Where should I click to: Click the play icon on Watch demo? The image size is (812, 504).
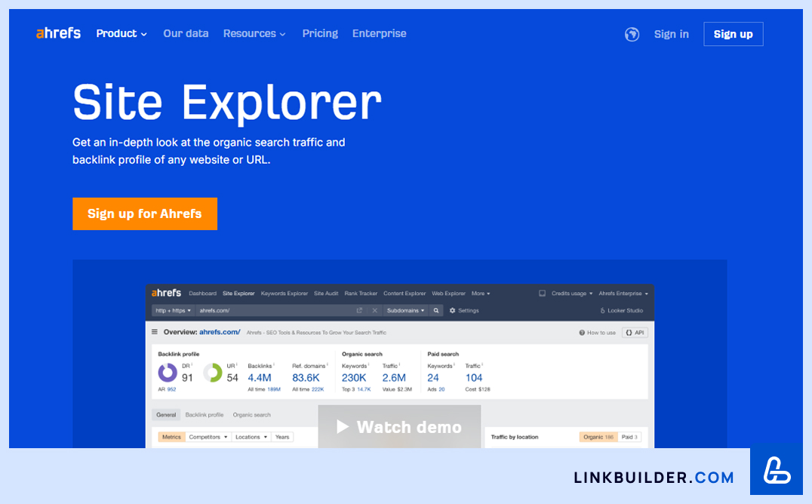pyautogui.click(x=343, y=427)
